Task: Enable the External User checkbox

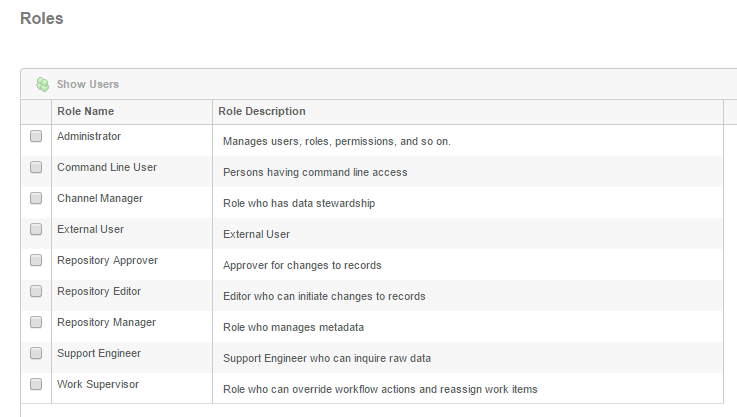Action: 36,229
